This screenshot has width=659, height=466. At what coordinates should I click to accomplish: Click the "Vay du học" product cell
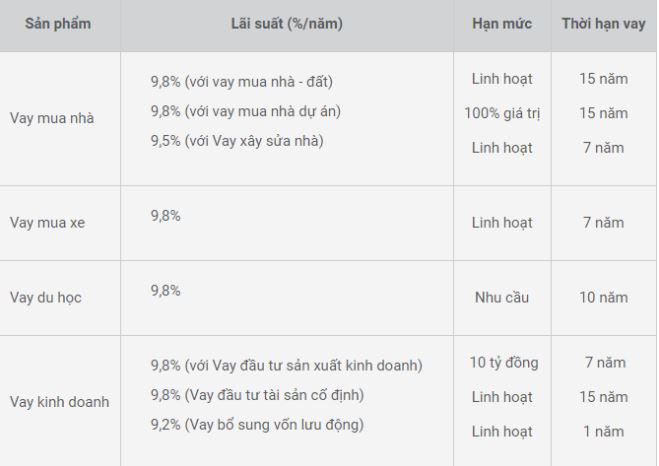(x=46, y=297)
